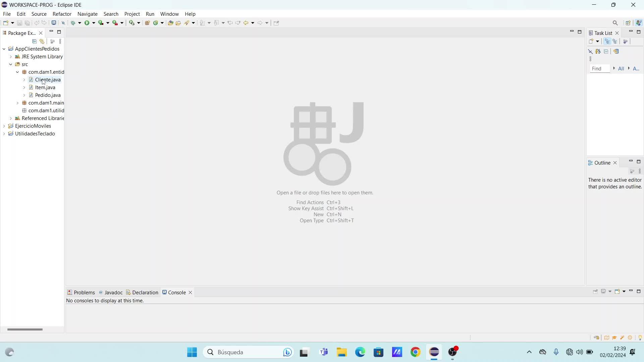This screenshot has height=362, width=644.
Task: Open the Refactor menu
Action: (x=62, y=14)
